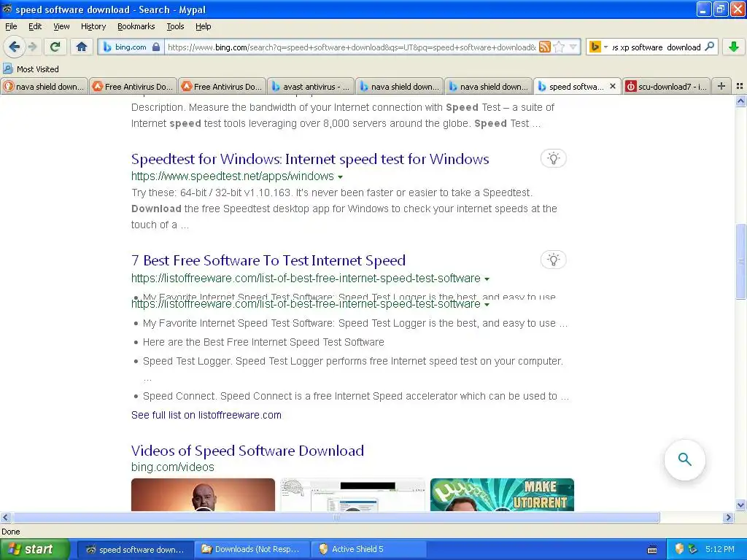Run search with the search bar magnifier
This screenshot has height=560, width=747.
[709, 47]
